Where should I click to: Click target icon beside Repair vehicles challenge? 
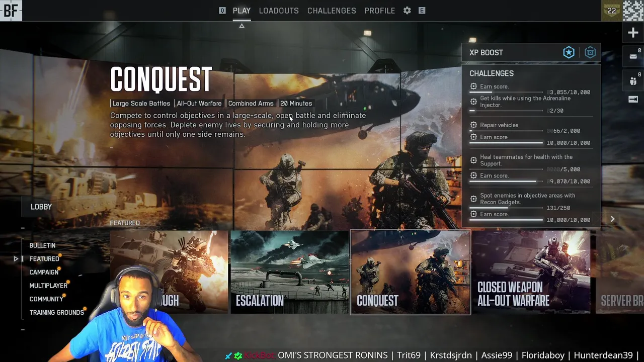(x=473, y=125)
